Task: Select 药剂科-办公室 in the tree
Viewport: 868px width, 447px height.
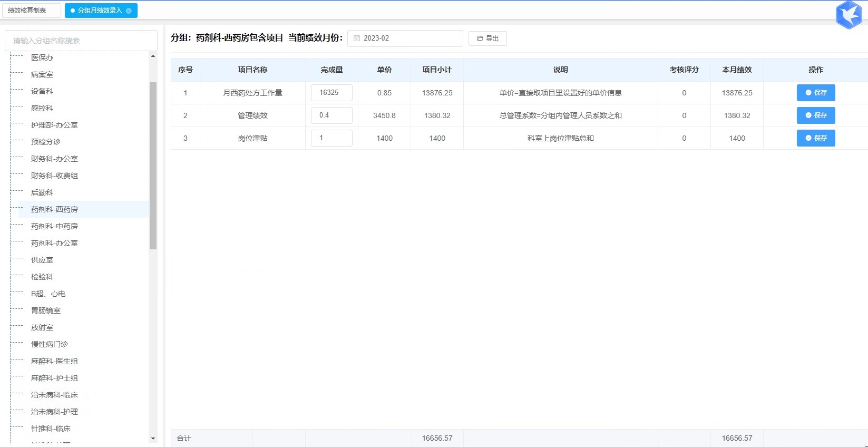Action: pos(54,243)
